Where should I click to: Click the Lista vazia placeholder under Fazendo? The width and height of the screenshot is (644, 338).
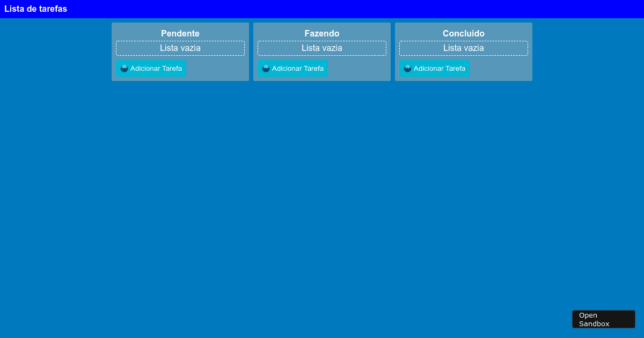(x=322, y=48)
